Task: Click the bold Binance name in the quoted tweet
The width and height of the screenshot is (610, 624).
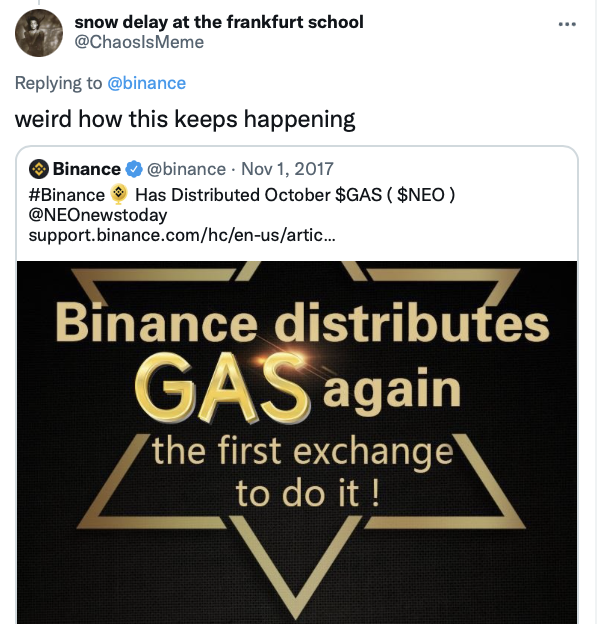Action: coord(86,169)
